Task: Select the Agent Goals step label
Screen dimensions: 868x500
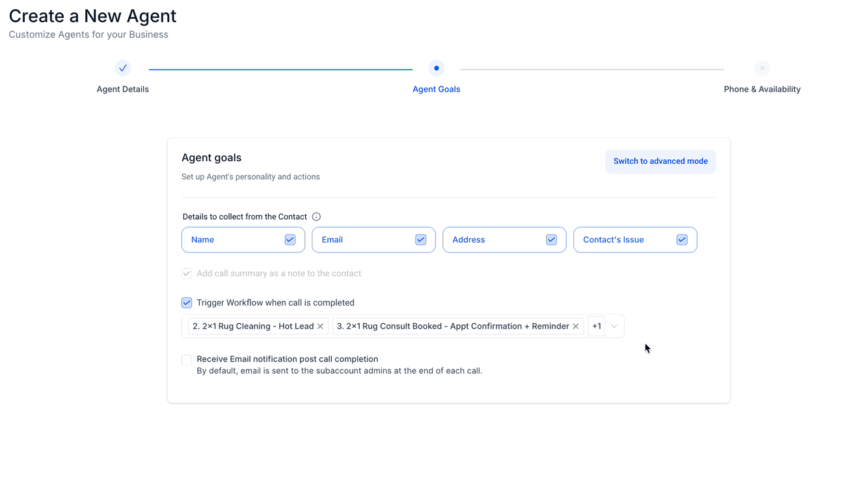Action: point(437,89)
